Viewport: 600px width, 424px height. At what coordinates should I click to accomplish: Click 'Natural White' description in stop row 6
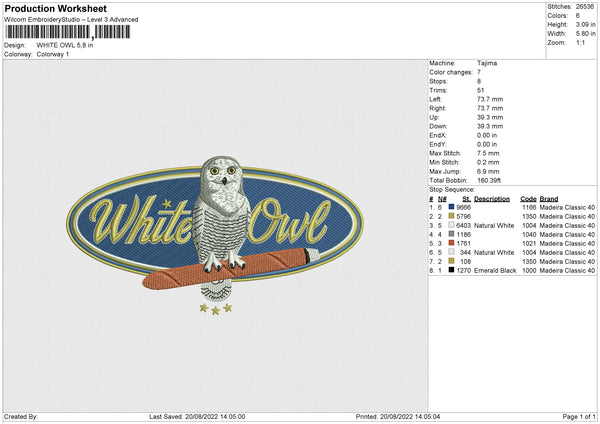pyautogui.click(x=494, y=253)
